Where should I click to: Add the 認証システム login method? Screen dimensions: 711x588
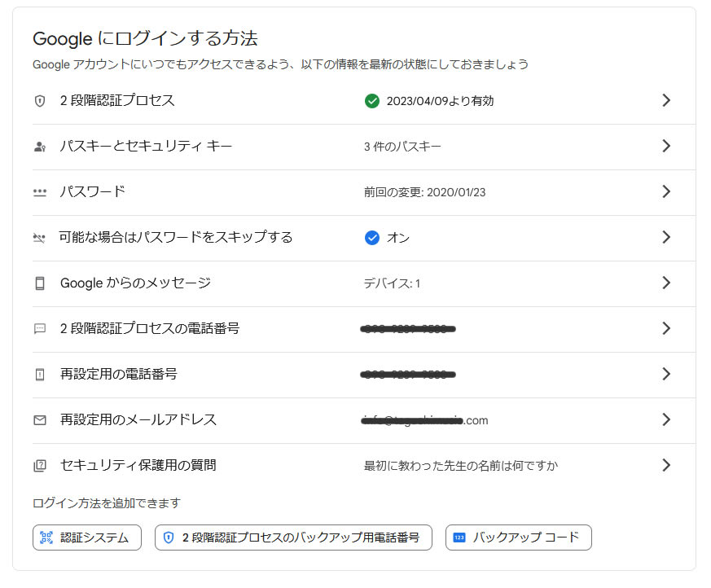(87, 538)
